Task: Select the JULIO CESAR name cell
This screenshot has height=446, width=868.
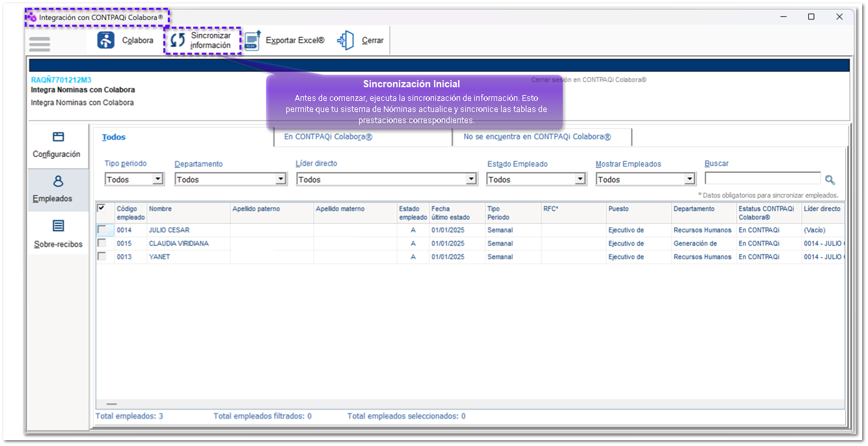Action: pyautogui.click(x=189, y=230)
